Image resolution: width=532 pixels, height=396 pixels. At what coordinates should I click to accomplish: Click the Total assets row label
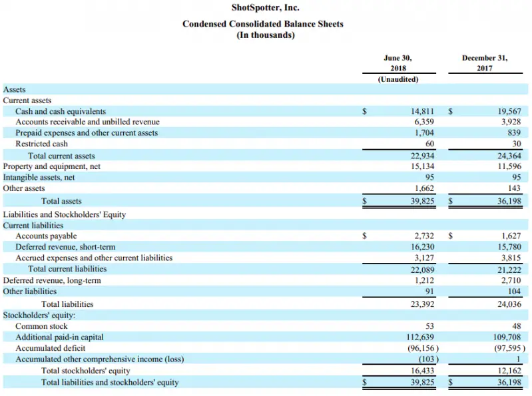click(61, 201)
